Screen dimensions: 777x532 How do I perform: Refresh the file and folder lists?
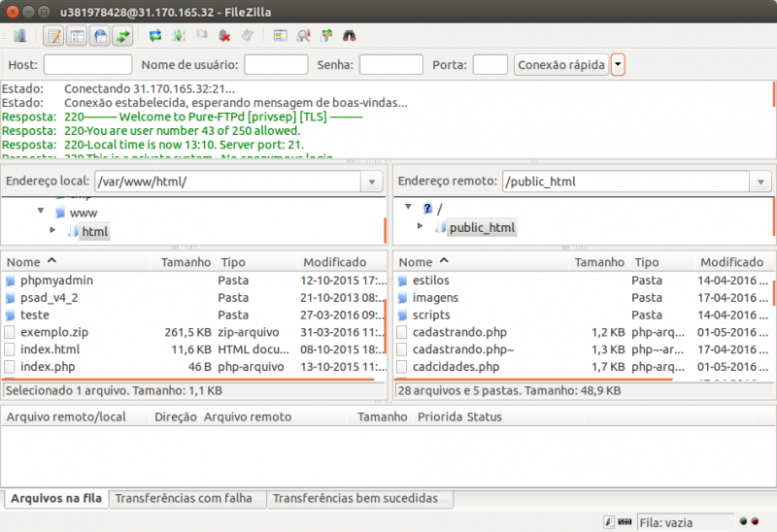click(155, 36)
